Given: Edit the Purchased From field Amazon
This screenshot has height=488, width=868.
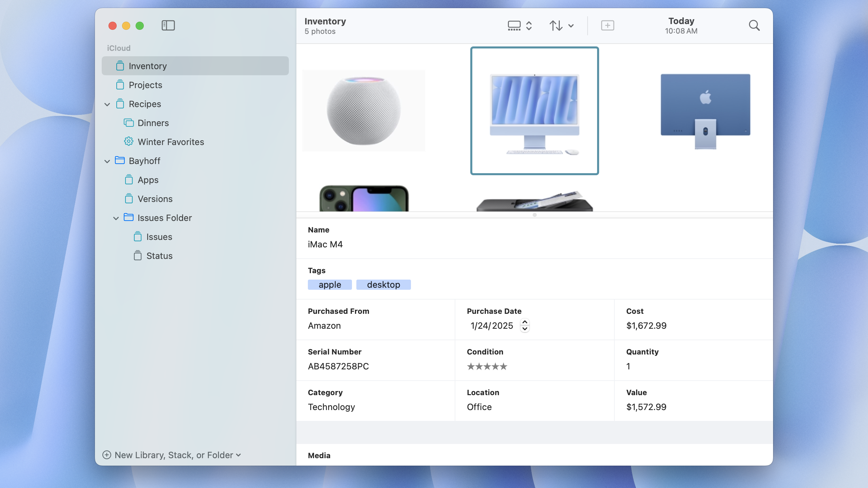Looking at the screenshot, I should coord(324,326).
